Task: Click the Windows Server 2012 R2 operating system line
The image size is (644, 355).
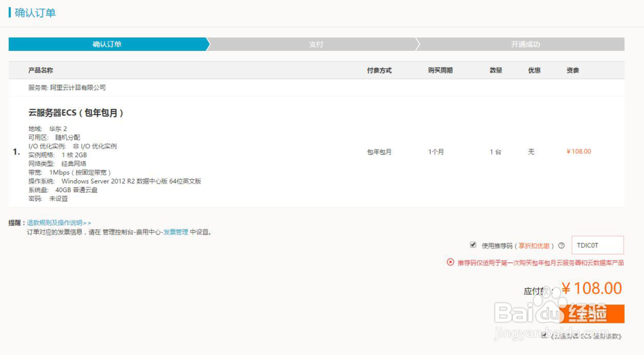Action: click(x=115, y=181)
